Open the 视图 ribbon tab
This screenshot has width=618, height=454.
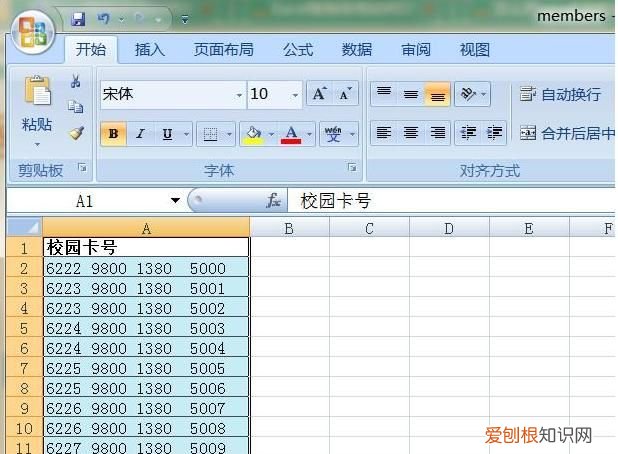pos(475,50)
